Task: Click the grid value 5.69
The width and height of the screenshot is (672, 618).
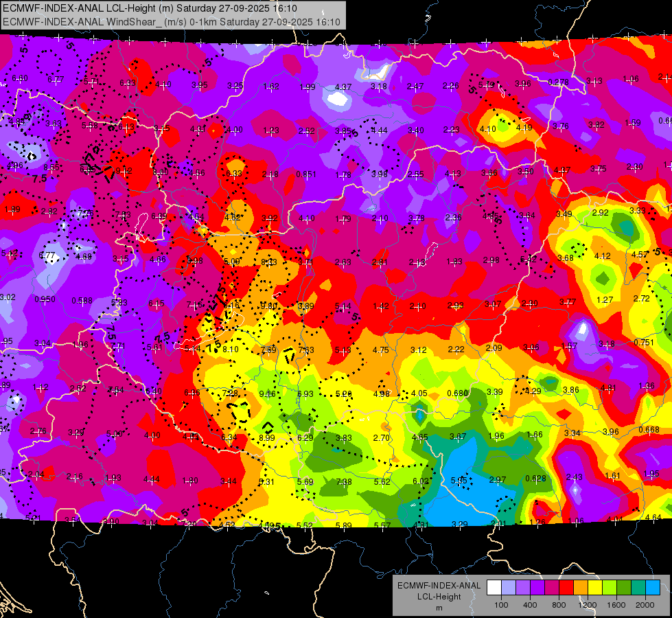Action: 305,481
